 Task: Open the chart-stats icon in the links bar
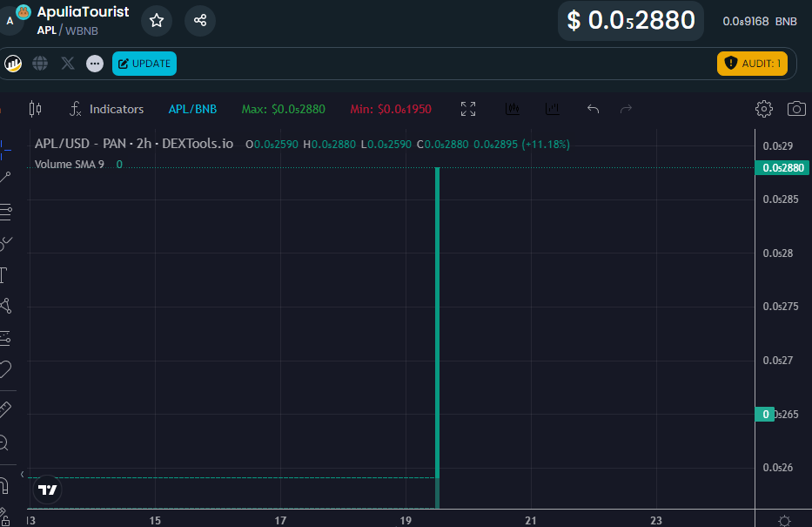point(13,64)
